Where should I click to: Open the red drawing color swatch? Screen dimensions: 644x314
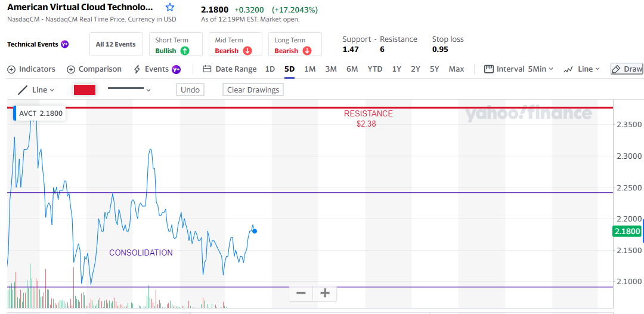click(x=85, y=90)
